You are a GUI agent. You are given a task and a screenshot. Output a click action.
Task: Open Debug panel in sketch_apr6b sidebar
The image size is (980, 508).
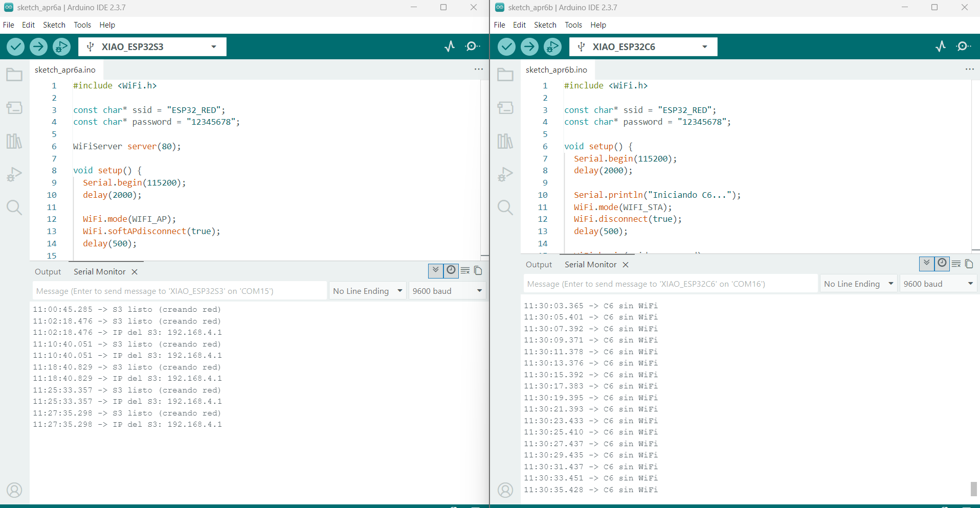(x=505, y=174)
